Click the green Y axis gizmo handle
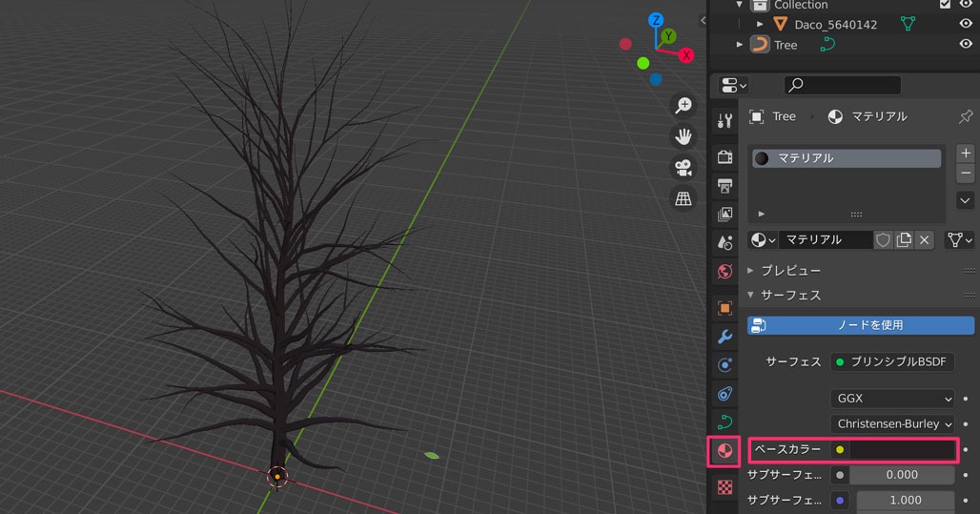Screen dimensions: 980x514 669,36
